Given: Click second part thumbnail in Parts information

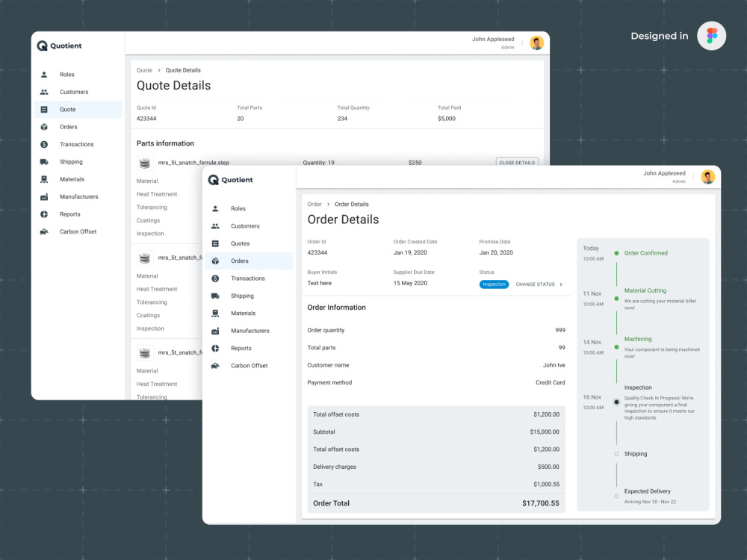Looking at the screenshot, I should 145,258.
